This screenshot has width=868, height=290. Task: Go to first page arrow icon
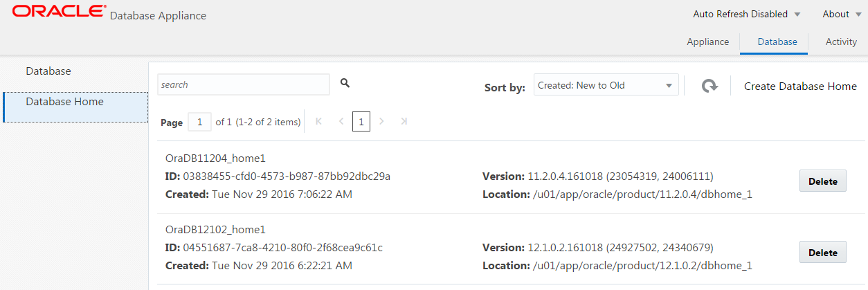tap(318, 121)
